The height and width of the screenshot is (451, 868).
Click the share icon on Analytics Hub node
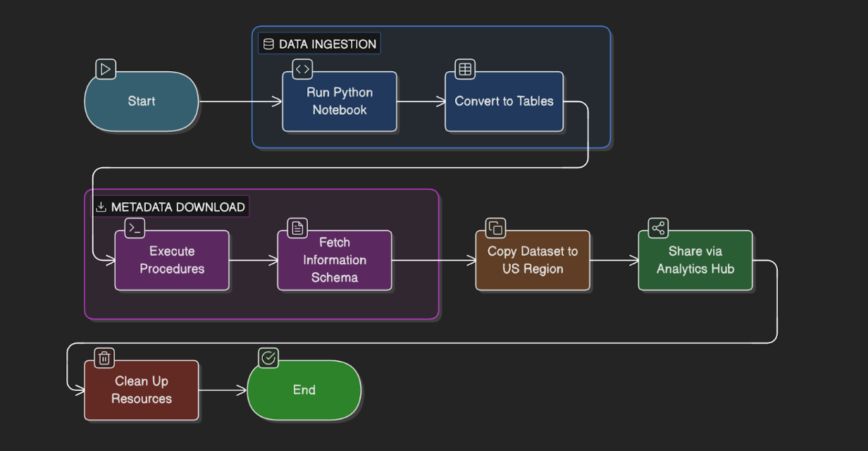click(658, 228)
